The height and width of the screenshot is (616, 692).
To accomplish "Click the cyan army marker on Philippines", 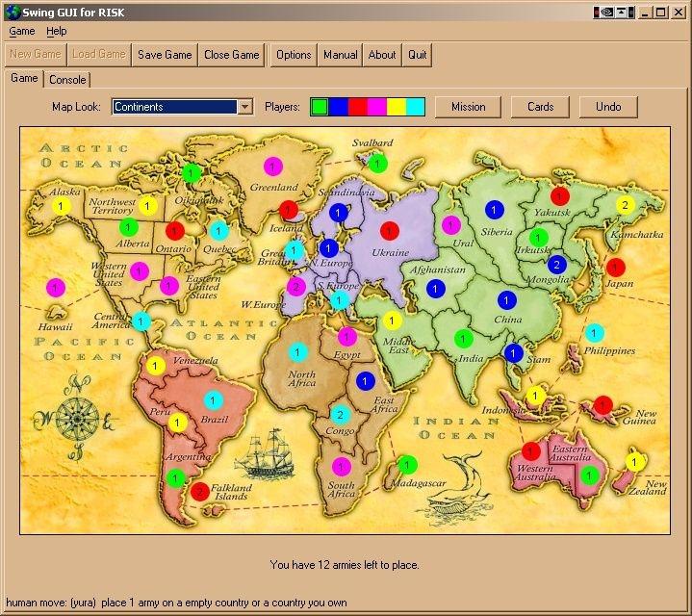I will (x=594, y=333).
